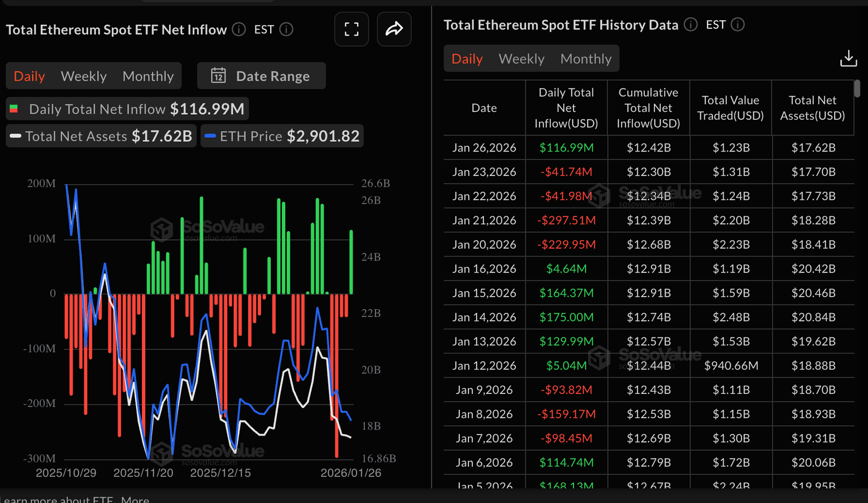The height and width of the screenshot is (503, 868).
Task: Click the history table vertical scrollbar
Action: pyautogui.click(x=857, y=89)
